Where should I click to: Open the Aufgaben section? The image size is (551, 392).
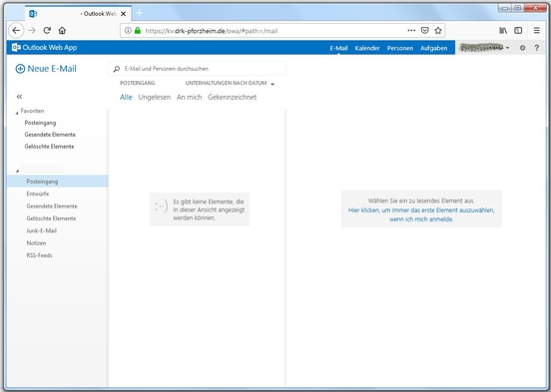click(433, 48)
